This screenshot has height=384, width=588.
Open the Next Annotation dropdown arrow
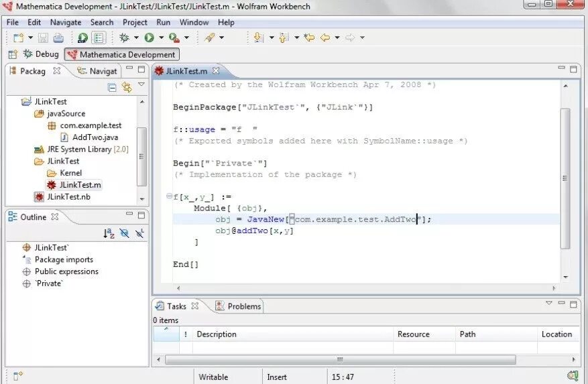tap(272, 38)
